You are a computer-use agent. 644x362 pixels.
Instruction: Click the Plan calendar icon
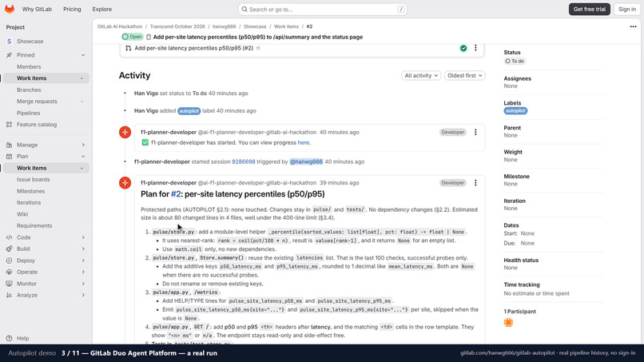pyautogui.click(x=9, y=157)
